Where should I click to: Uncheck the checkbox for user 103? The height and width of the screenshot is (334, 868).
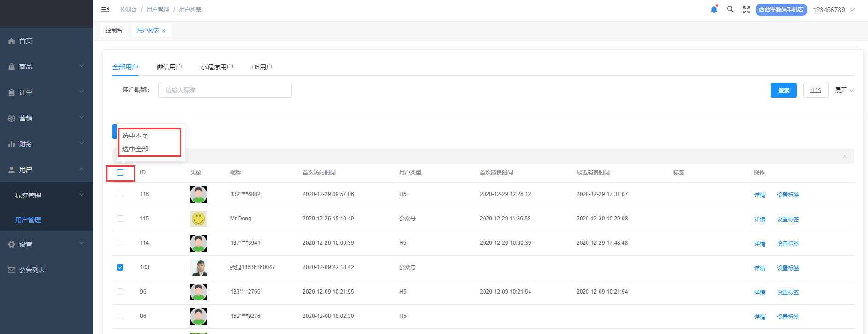click(120, 267)
